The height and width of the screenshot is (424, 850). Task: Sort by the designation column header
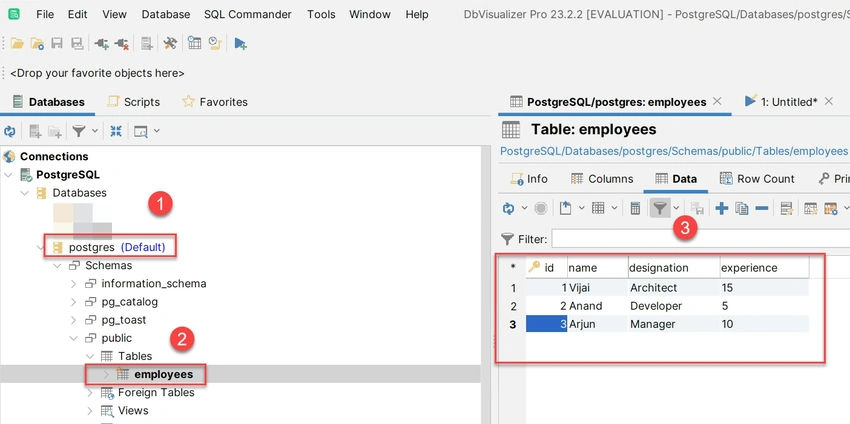pos(673,267)
